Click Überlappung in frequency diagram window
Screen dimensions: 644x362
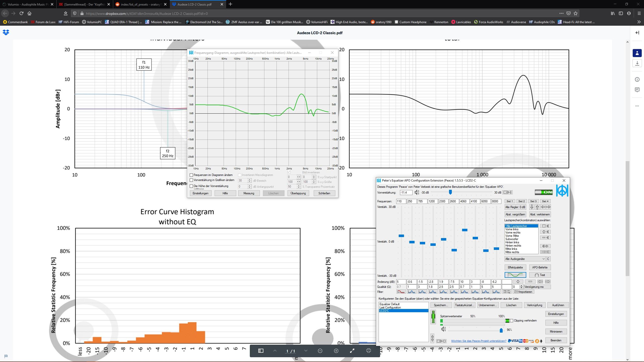pyautogui.click(x=298, y=193)
